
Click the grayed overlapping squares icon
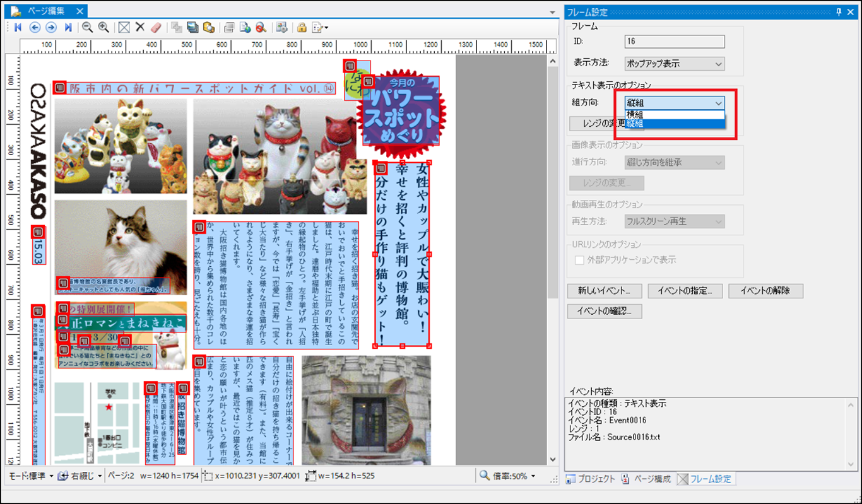pyautogui.click(x=176, y=27)
